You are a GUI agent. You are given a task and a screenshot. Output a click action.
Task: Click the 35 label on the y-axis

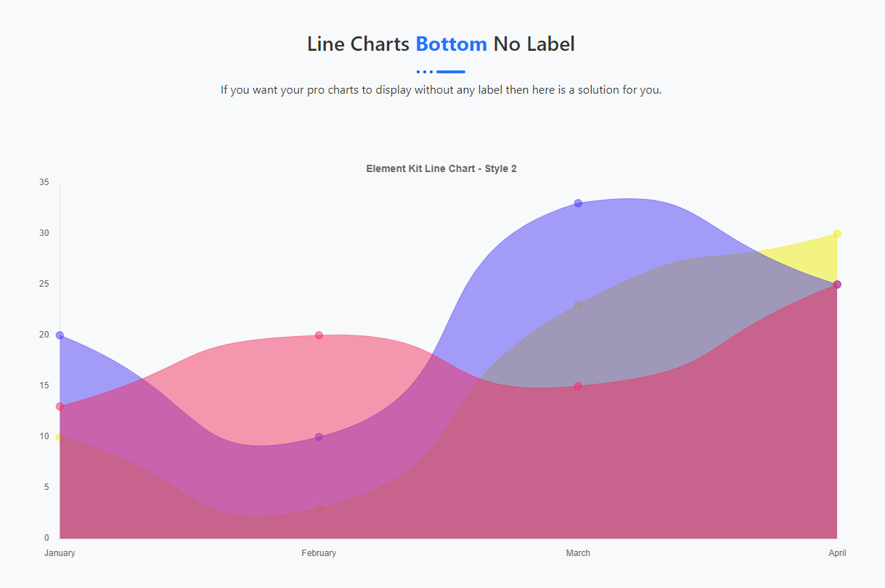(x=44, y=182)
